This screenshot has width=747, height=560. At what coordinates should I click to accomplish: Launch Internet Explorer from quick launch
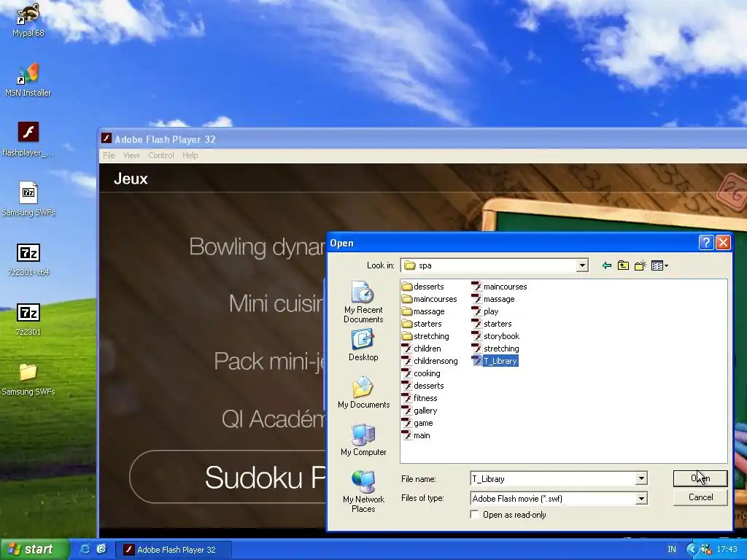click(x=85, y=549)
